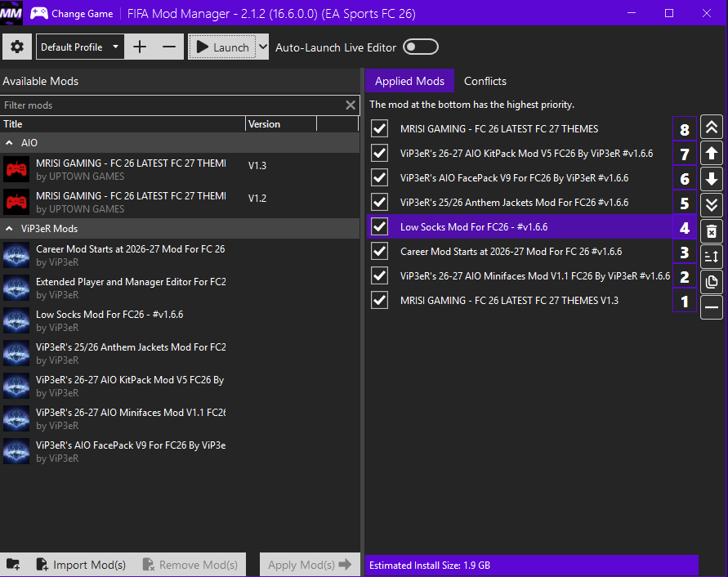Click into the Filter mods field
Viewport: 728px width, 577px height.
(172, 105)
